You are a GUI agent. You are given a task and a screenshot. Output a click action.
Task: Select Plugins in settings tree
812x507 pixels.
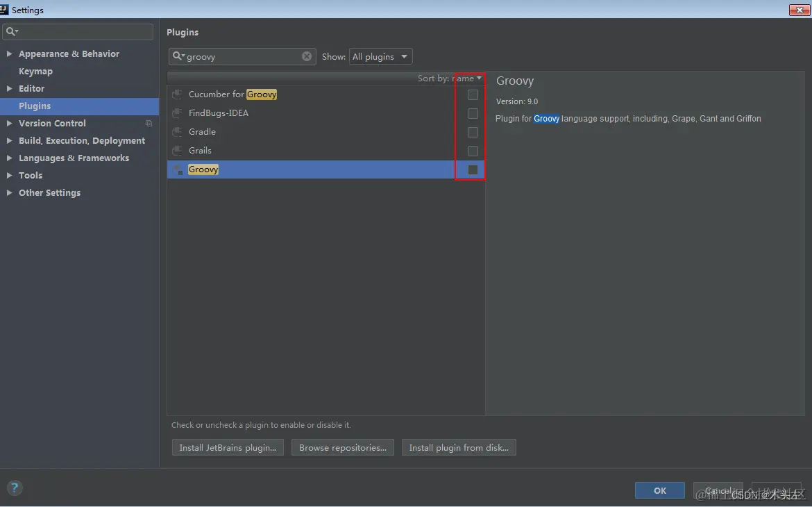35,106
